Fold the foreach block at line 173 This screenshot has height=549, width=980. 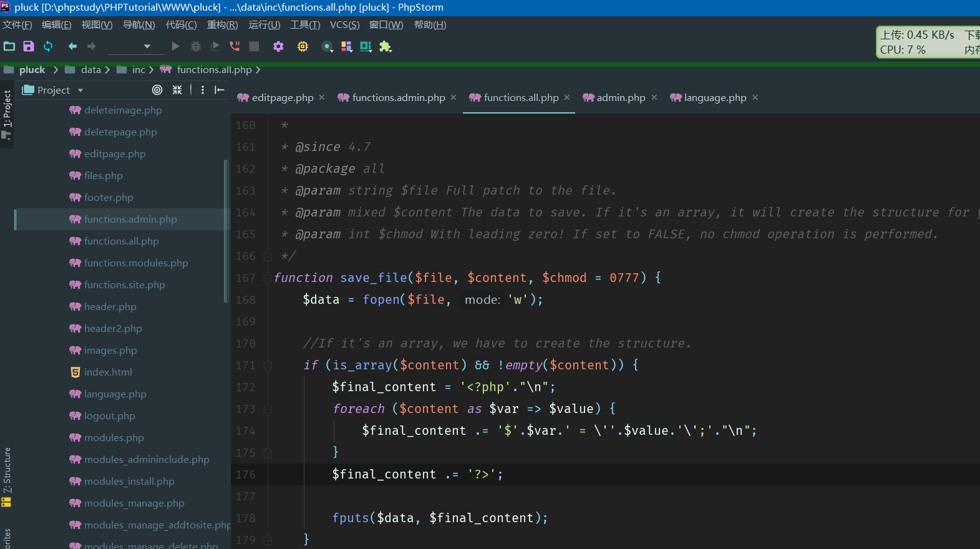coord(268,409)
